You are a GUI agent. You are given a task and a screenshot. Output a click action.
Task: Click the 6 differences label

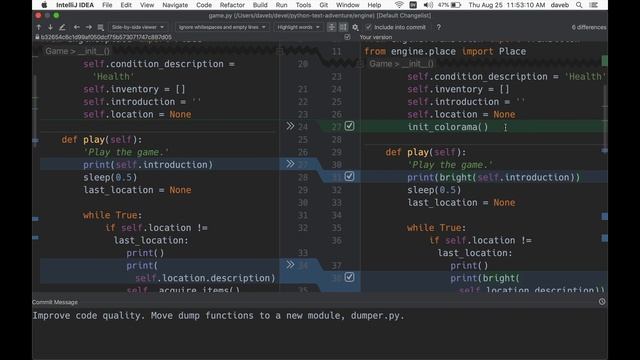tap(589, 27)
